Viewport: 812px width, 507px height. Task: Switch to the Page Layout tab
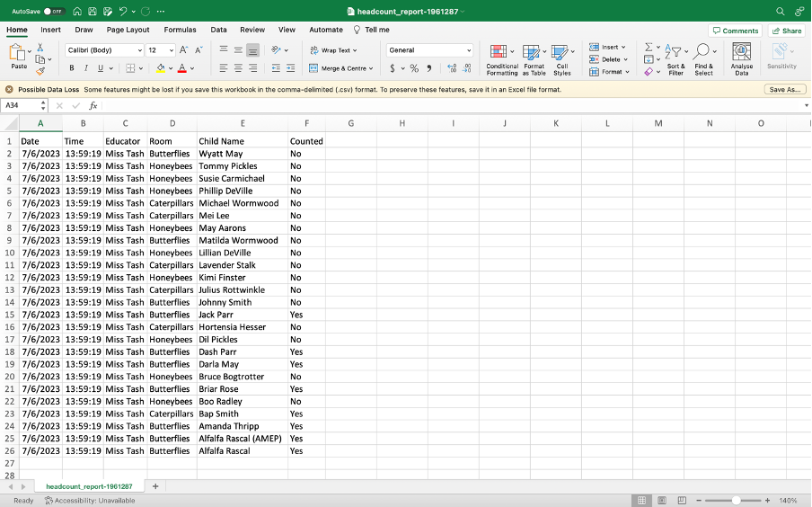128,30
